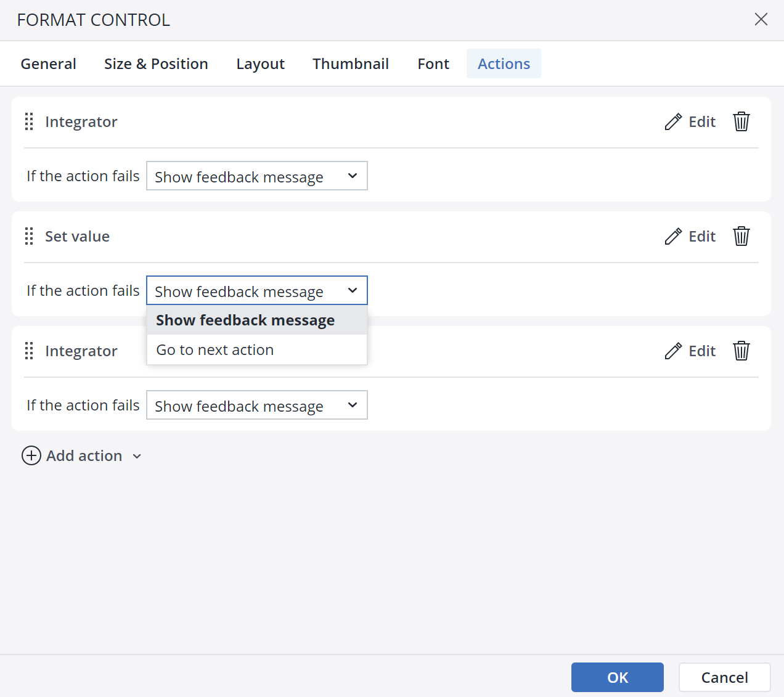Open failure dropdown for last Integrator
The image size is (784, 697).
click(256, 406)
